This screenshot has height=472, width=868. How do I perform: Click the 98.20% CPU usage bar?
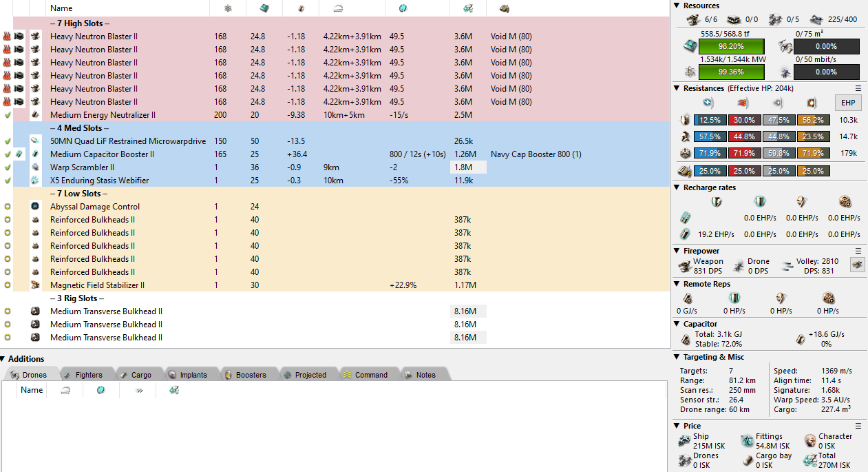731,46
